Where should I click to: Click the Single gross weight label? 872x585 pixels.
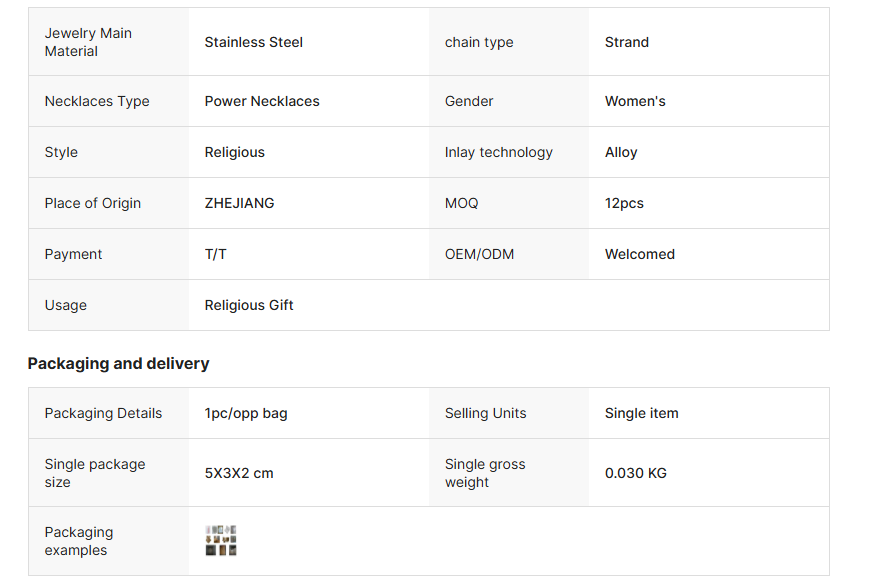(484, 473)
